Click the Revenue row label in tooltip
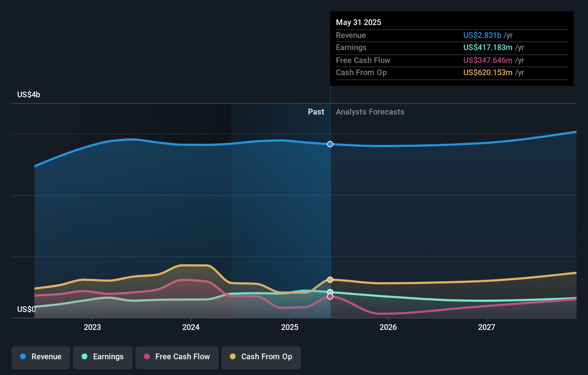Screen dimensions: 588x375 [x=351, y=35]
